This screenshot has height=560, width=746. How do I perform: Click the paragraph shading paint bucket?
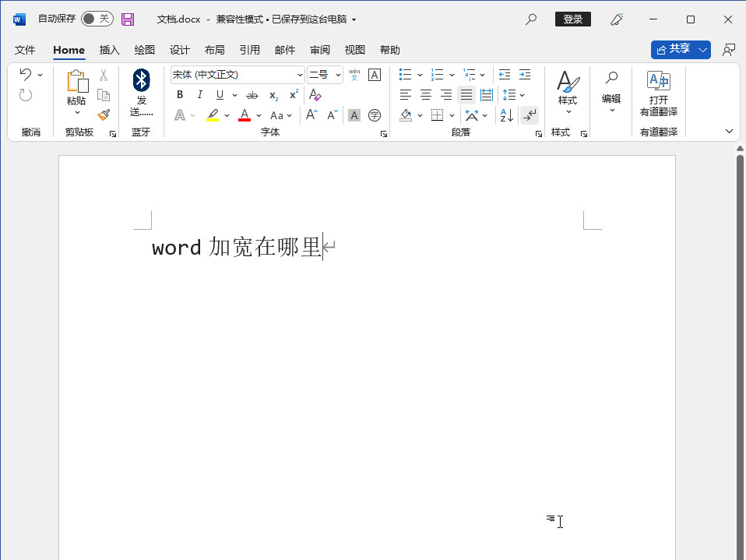pos(406,115)
